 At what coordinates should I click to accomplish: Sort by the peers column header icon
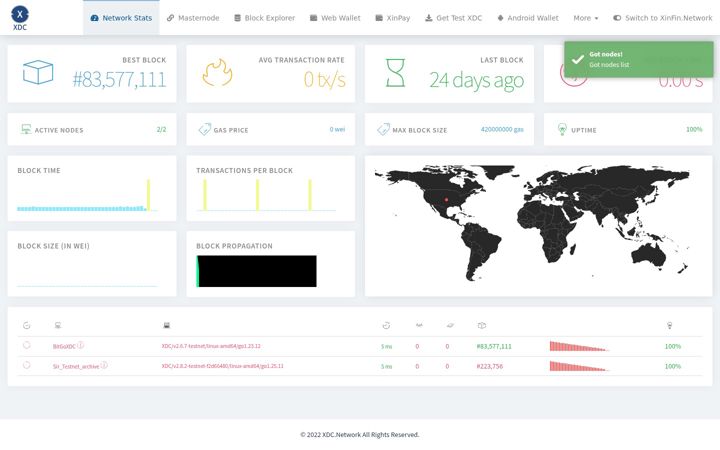click(419, 326)
